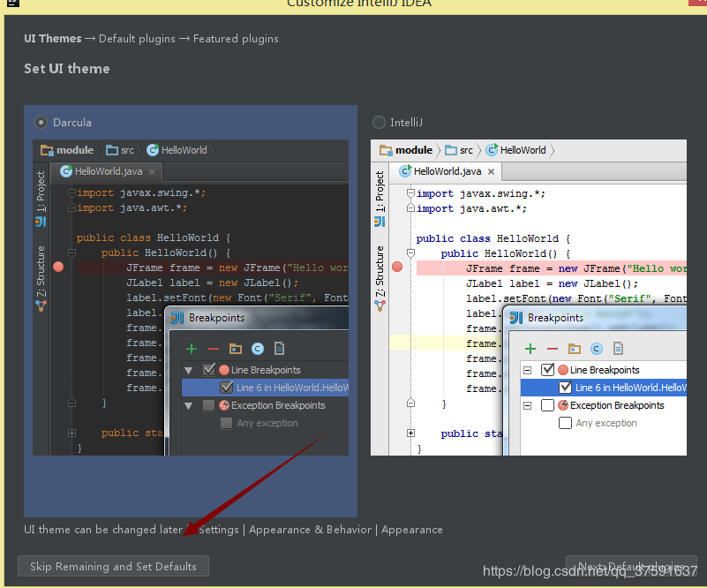
Task: Collapse Exception Breakpoints minus box in IntelliJ preview
Action: point(527,406)
